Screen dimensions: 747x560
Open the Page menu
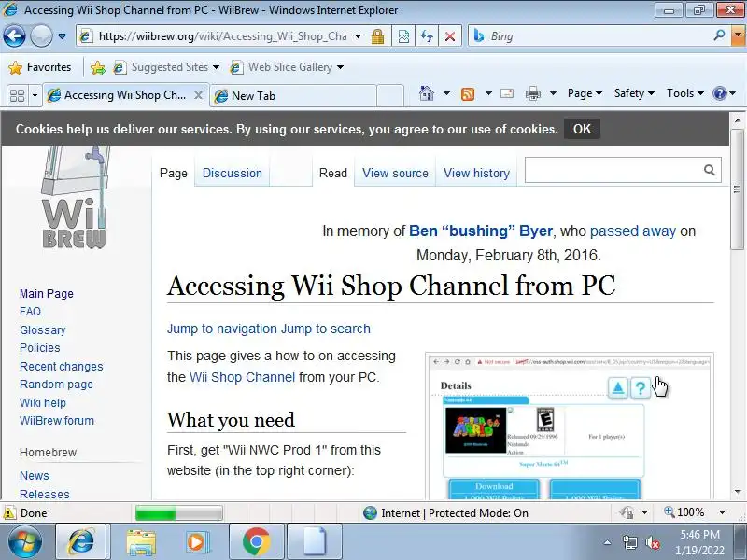[x=585, y=93]
